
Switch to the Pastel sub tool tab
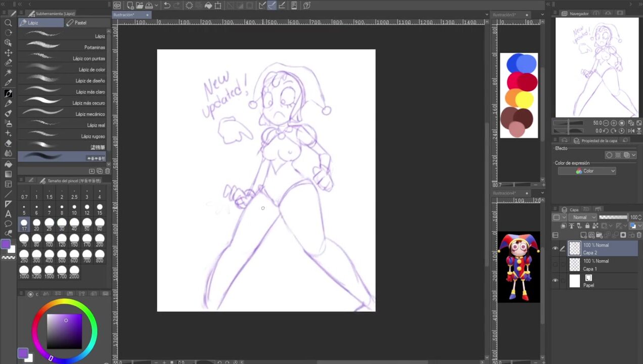click(x=80, y=23)
